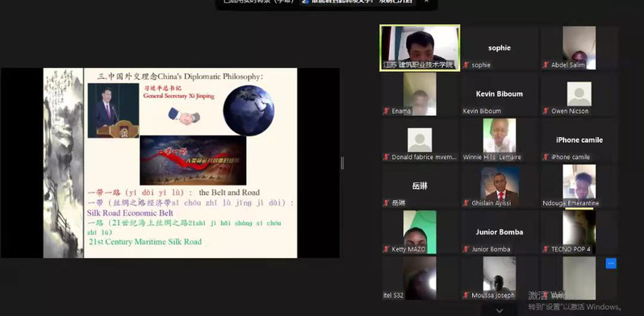The width and height of the screenshot is (644, 316).
Task: Click muted mic icon beside Moussa joseph
Action: pyautogui.click(x=466, y=295)
